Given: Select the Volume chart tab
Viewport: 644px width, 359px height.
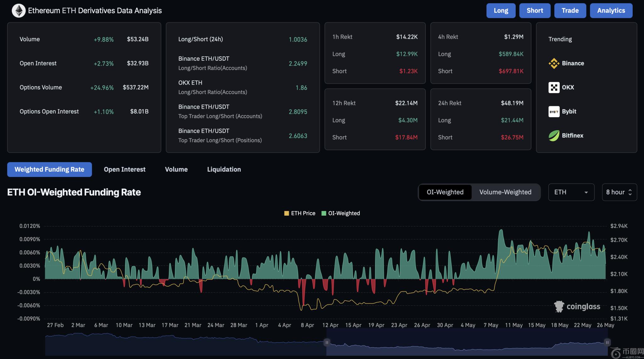Looking at the screenshot, I should pos(176,169).
